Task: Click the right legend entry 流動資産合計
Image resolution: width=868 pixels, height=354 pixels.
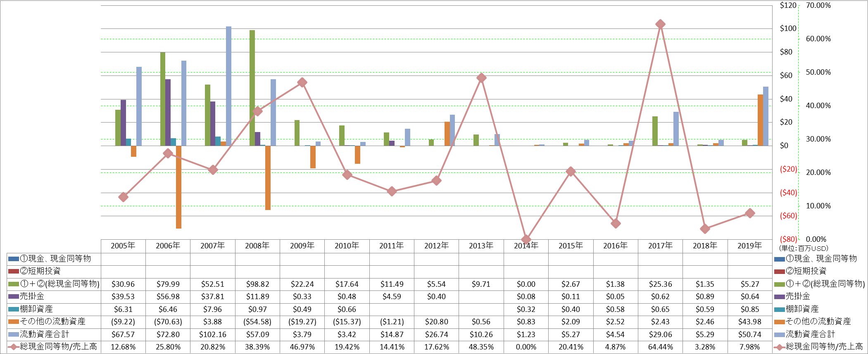Action: pyautogui.click(x=805, y=335)
